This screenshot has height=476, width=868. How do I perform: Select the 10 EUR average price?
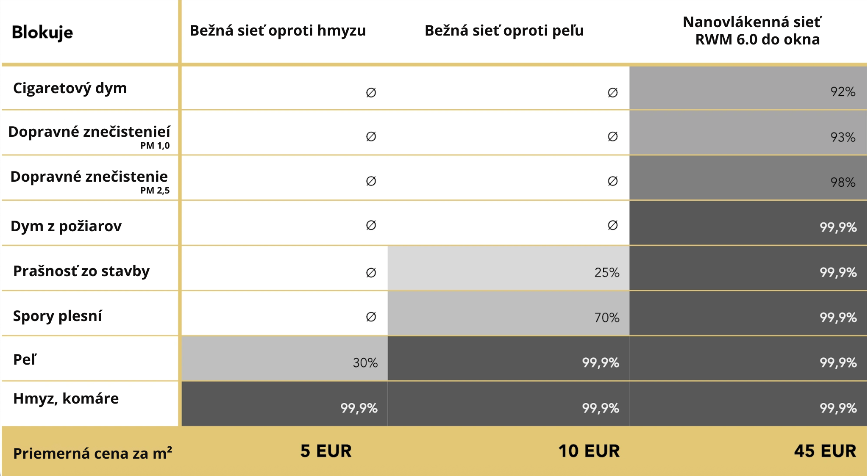pyautogui.click(x=589, y=451)
